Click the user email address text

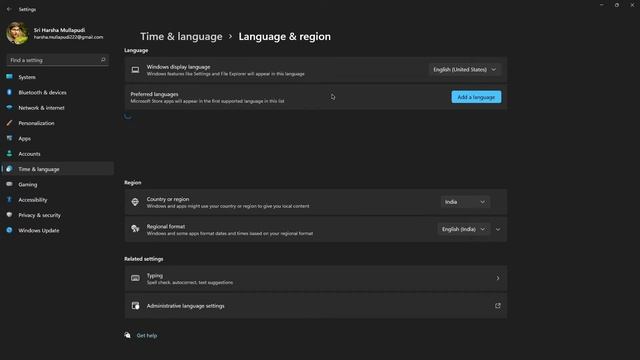pos(68,37)
